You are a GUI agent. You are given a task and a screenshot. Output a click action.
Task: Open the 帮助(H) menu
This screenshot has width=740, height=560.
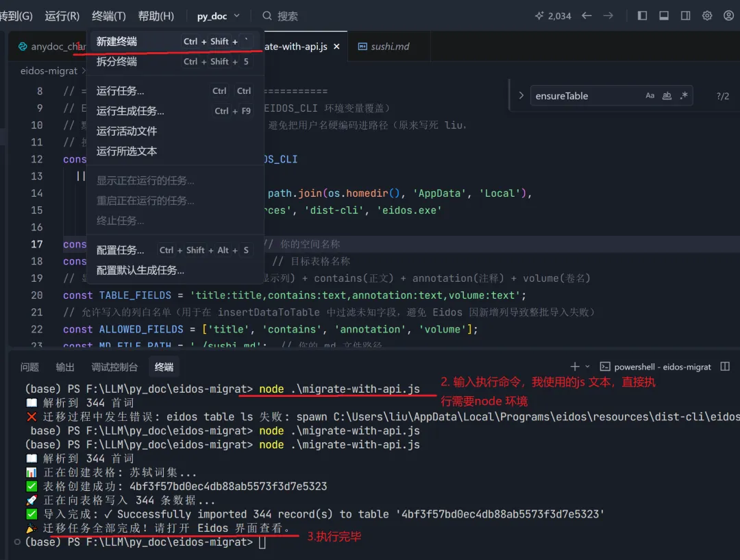[x=156, y=16]
